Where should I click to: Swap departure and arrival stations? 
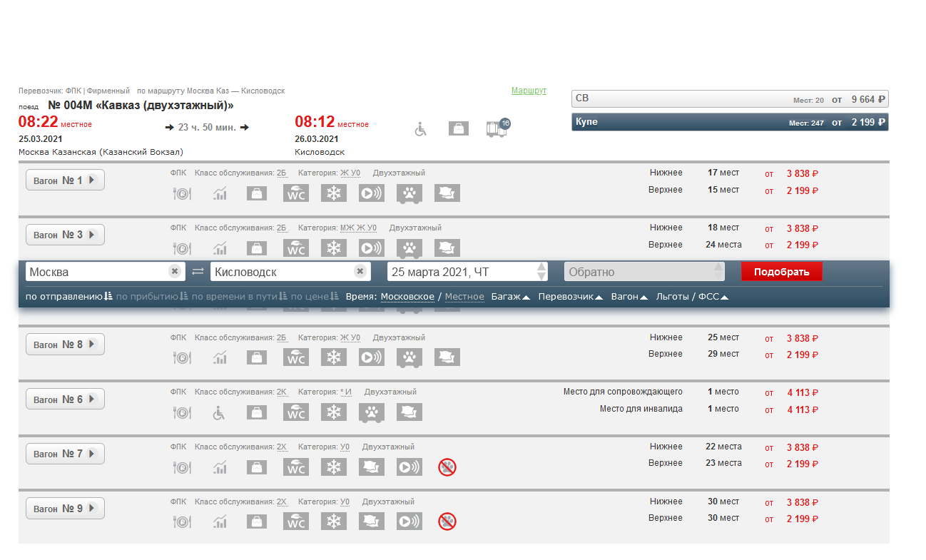tap(198, 272)
